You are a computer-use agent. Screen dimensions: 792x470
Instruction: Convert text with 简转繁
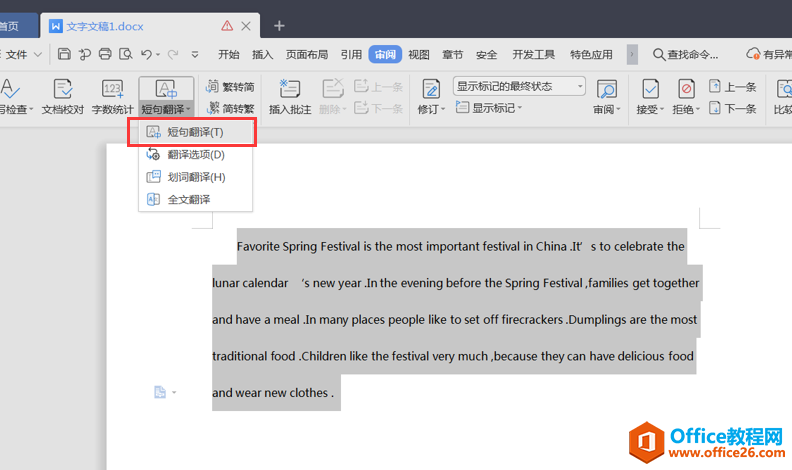[x=230, y=108]
